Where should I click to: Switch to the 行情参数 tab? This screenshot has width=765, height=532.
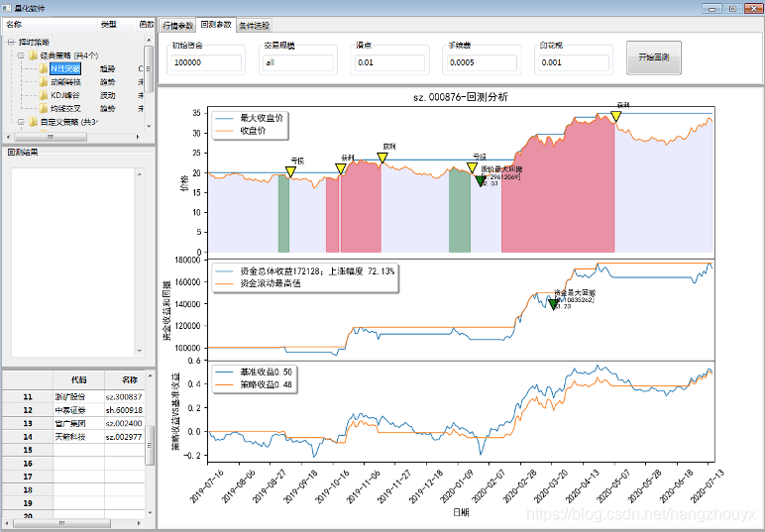pos(177,26)
